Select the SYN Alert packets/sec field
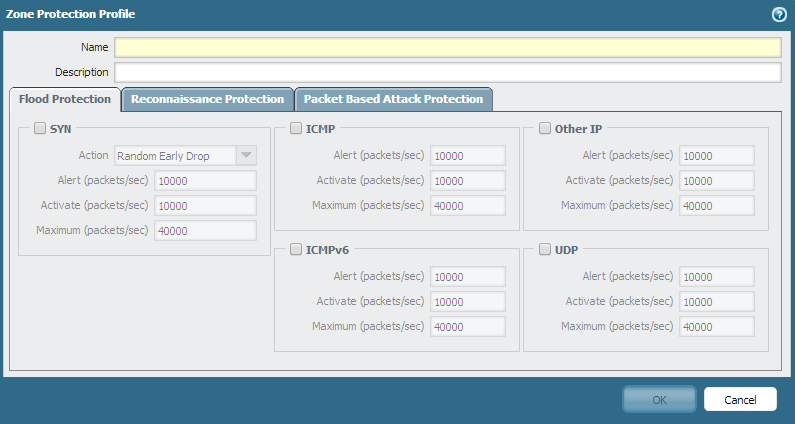The height and width of the screenshot is (424, 795). click(205, 180)
